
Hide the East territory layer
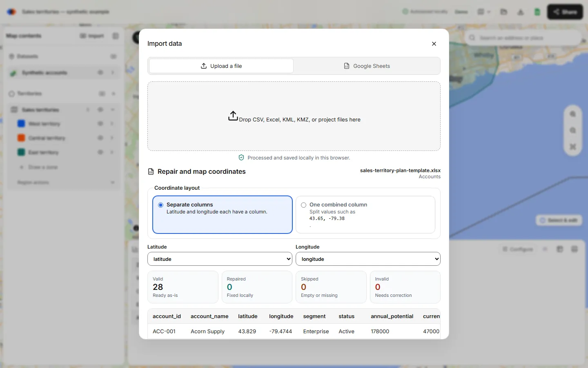tap(100, 152)
